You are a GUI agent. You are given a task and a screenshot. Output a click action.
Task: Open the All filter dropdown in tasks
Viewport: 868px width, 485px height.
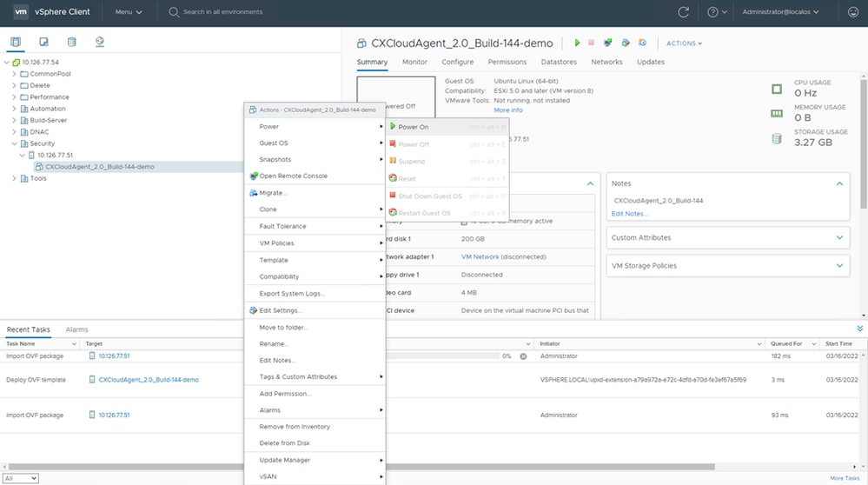21,478
